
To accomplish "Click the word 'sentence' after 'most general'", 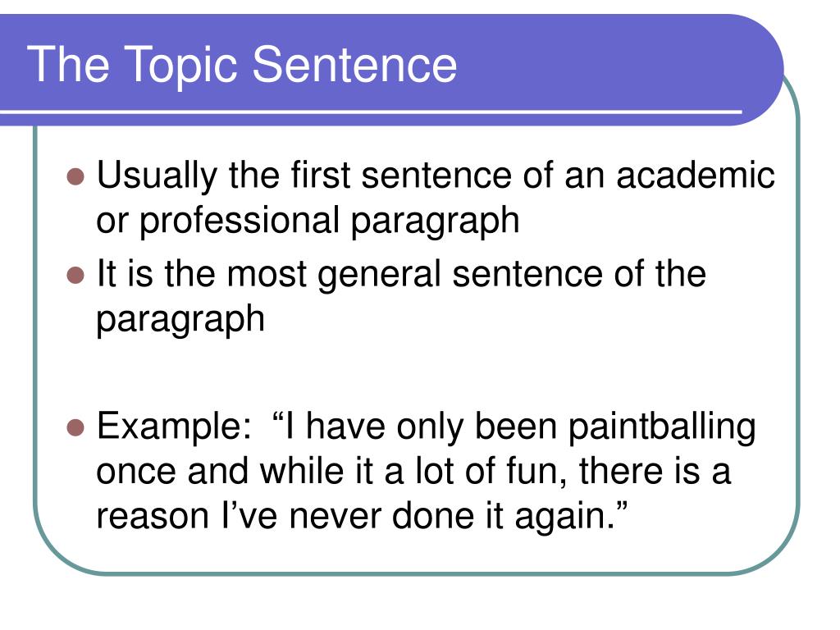I will [x=527, y=274].
